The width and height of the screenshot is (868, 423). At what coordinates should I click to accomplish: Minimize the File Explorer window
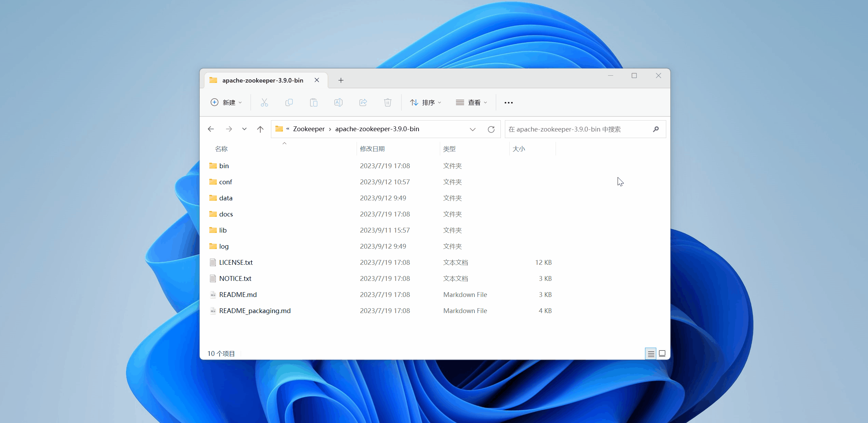(610, 75)
